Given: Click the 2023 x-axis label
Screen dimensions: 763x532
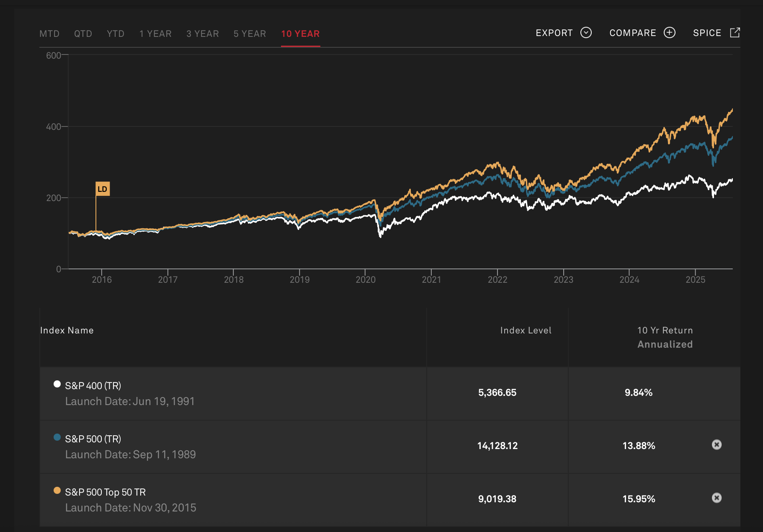Looking at the screenshot, I should click(563, 280).
